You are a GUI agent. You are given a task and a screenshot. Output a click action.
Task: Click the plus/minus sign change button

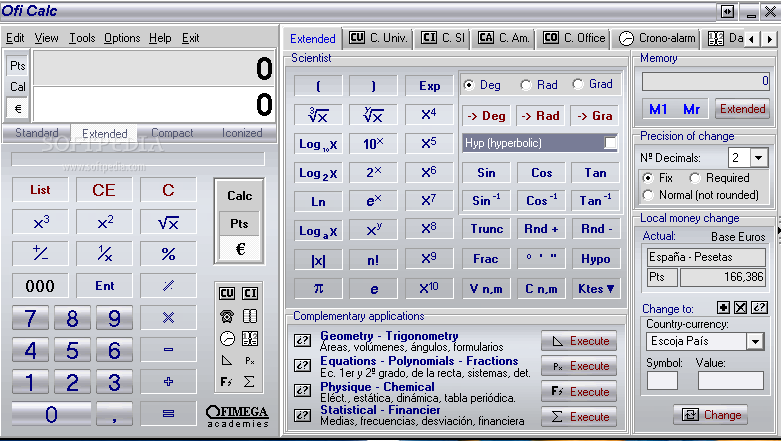[x=40, y=254]
